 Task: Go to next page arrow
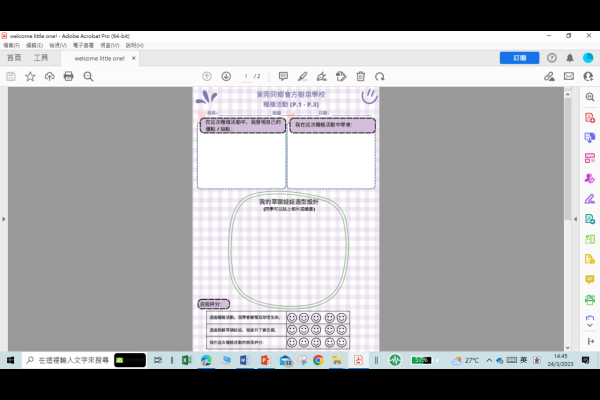coord(226,76)
